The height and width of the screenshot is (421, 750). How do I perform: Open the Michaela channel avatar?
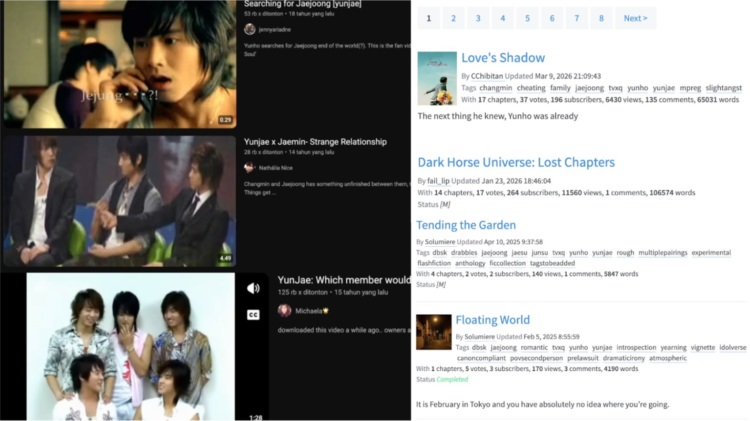point(285,310)
